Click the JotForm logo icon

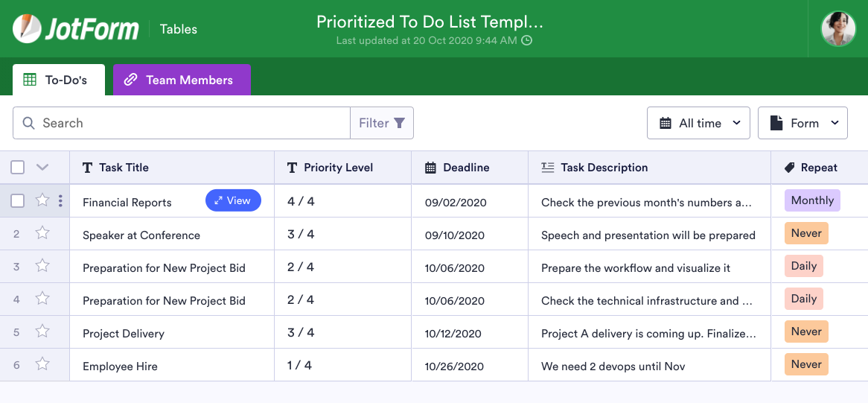tap(27, 29)
